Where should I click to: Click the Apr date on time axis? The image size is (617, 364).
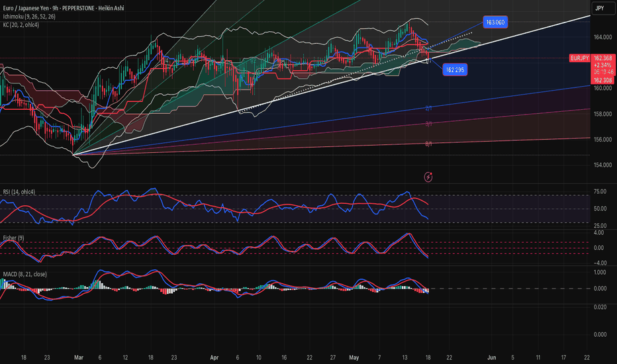click(214, 357)
